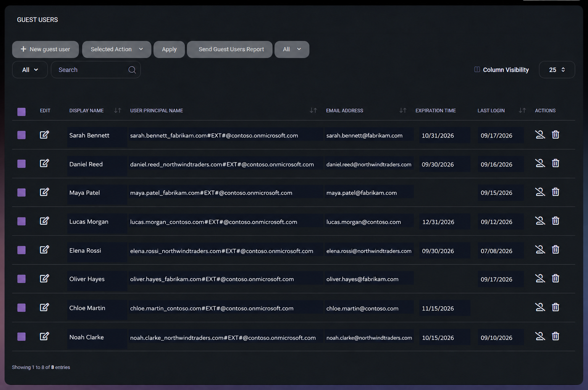588x390 pixels.
Task: Delete Sarah Bennett with the trash icon
Action: point(556,134)
